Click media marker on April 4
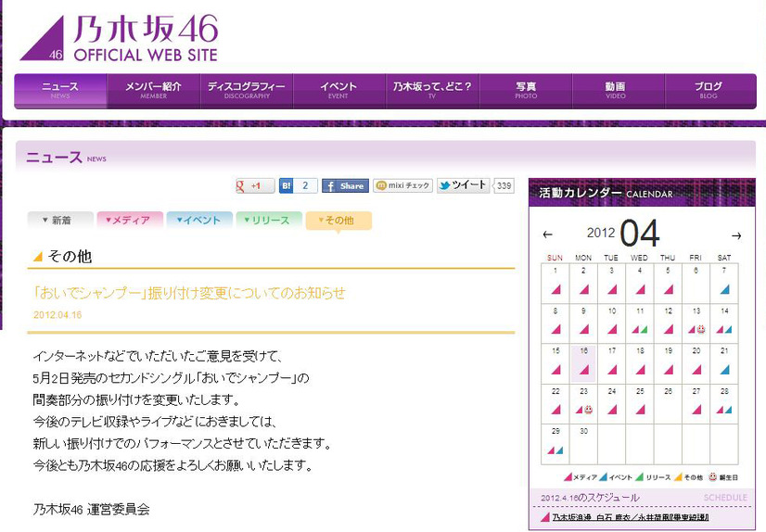766x532 pixels. pyautogui.click(x=641, y=289)
